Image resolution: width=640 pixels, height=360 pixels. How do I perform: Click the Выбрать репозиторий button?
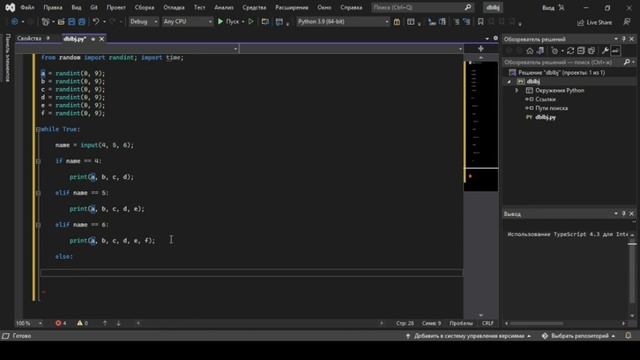point(578,336)
